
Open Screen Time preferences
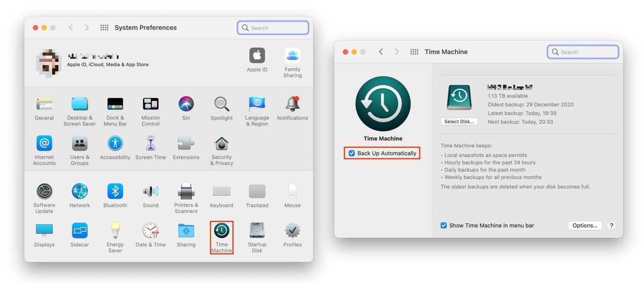(x=151, y=143)
